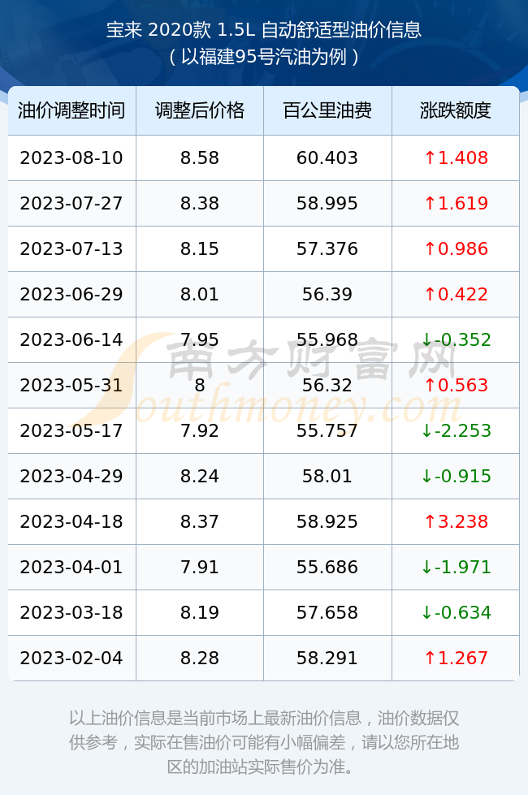Select the date 2023-05-31 row
The image size is (528, 812).
click(264, 385)
